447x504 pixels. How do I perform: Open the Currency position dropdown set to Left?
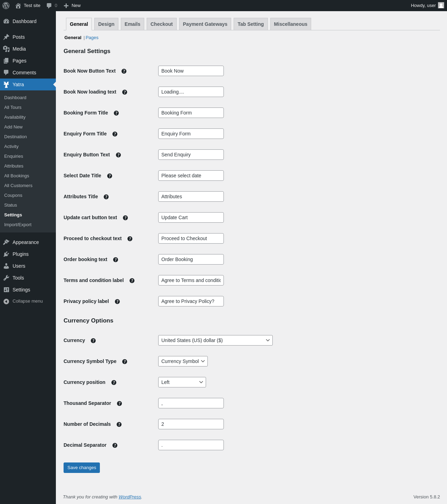pos(182,382)
